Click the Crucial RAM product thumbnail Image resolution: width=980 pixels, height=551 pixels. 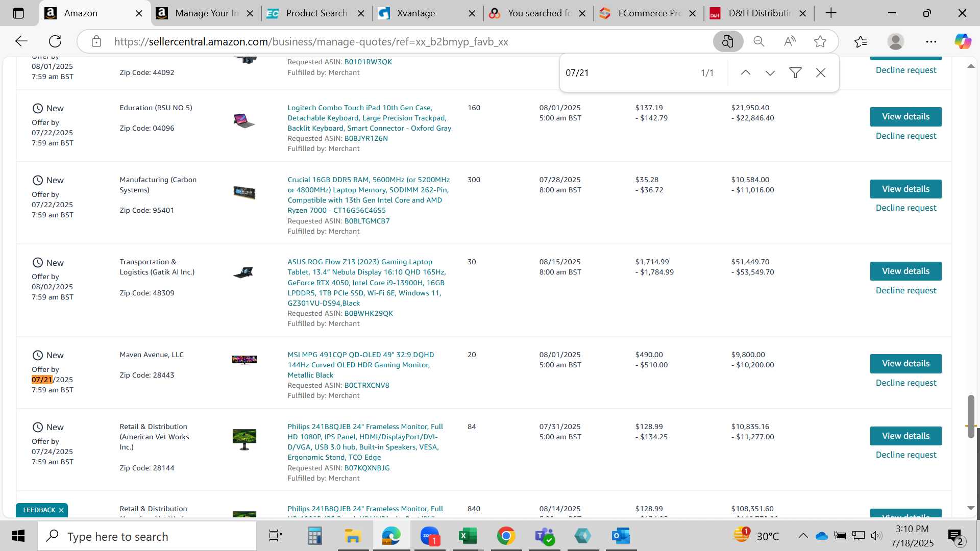click(x=244, y=192)
